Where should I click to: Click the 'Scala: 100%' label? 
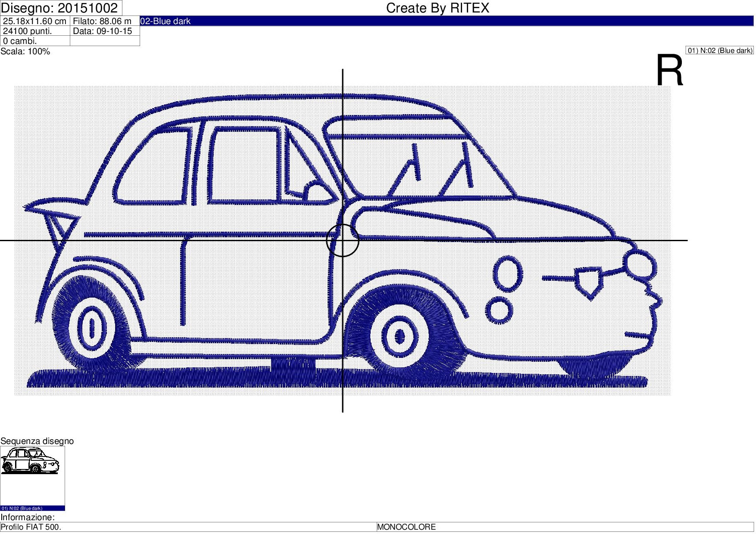pos(25,52)
